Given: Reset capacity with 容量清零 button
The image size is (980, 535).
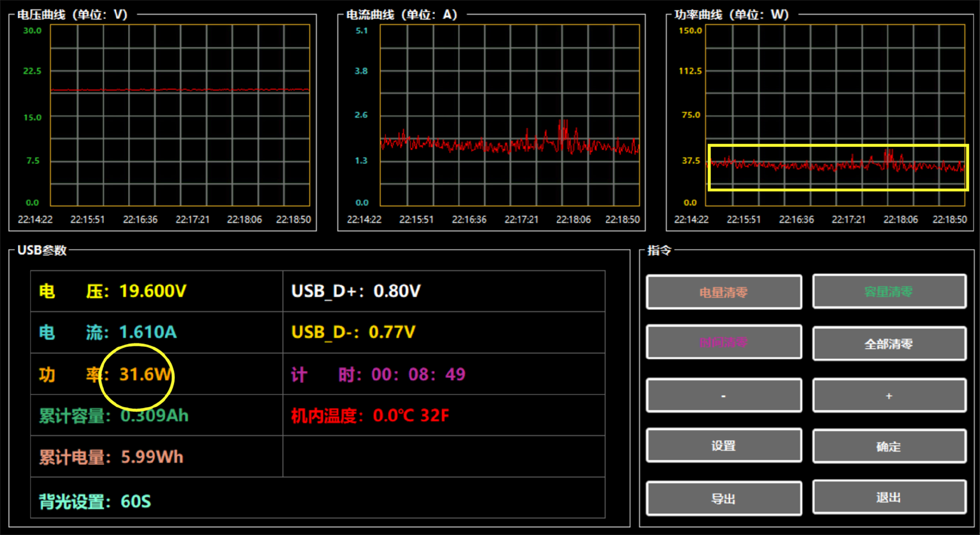Looking at the screenshot, I should (889, 292).
